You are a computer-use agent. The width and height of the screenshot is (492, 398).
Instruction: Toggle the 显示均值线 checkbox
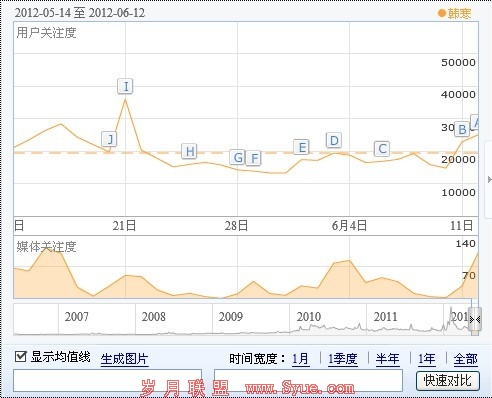pos(21,357)
